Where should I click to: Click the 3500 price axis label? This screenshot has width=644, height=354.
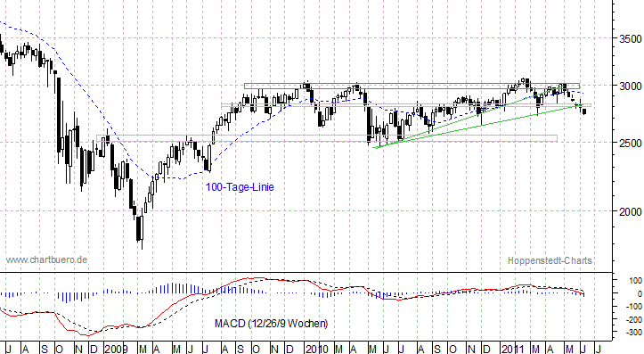(x=630, y=39)
